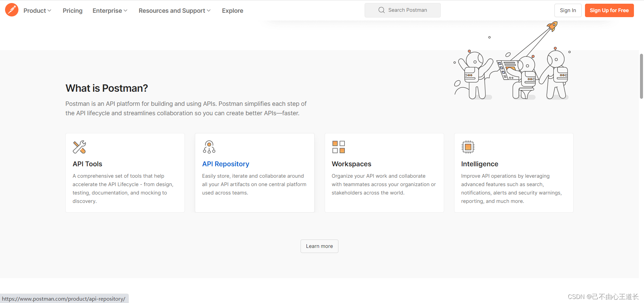
Task: Click the API Repository description text
Action: click(254, 184)
